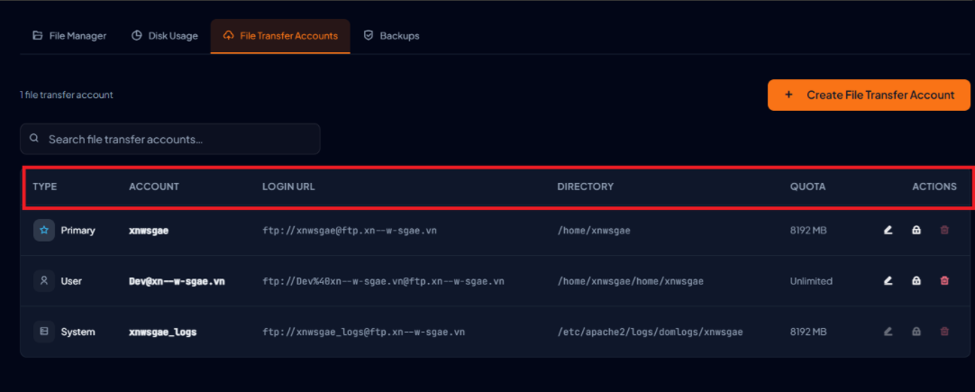Focus the Search file transfer accounts field

[170, 139]
